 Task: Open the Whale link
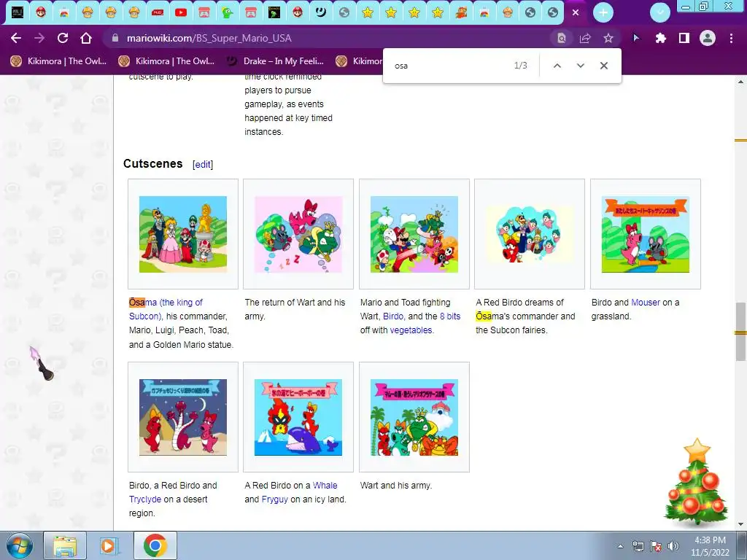325,485
